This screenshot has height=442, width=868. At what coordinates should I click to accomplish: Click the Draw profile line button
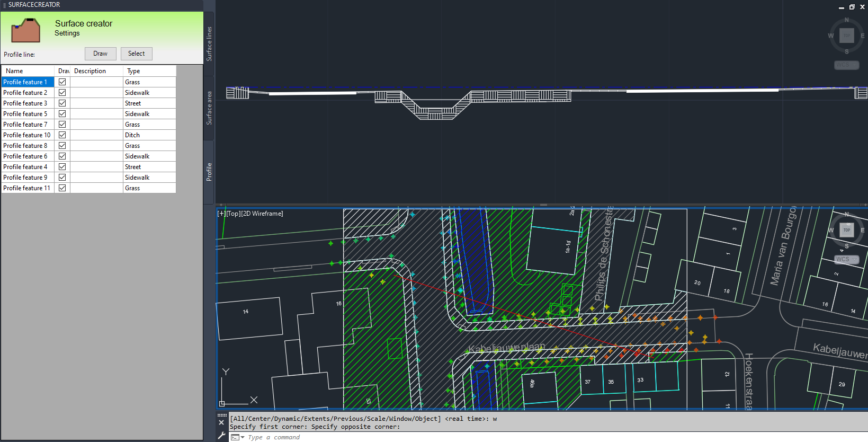coord(101,54)
